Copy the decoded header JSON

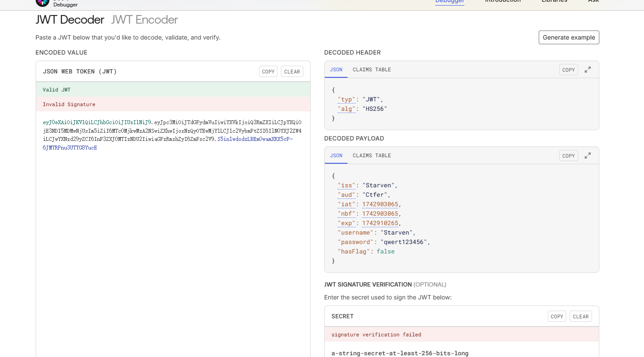(568, 70)
